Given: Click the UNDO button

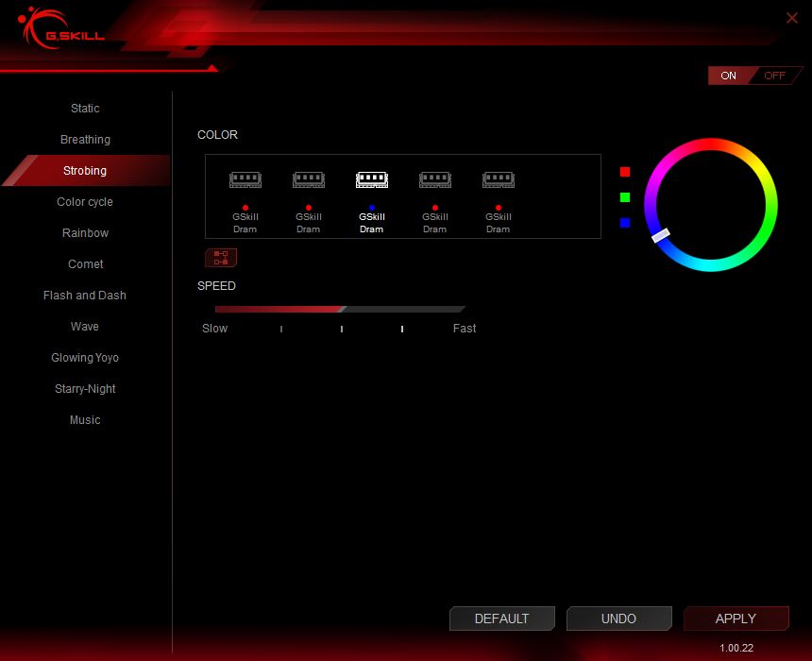Looking at the screenshot, I should click(618, 619).
